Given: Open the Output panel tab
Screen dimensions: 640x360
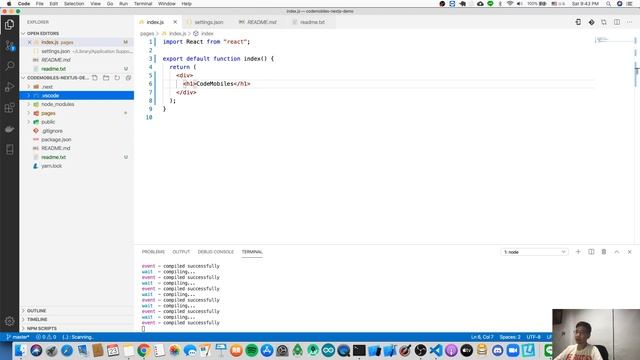Looking at the screenshot, I should coord(181,252).
